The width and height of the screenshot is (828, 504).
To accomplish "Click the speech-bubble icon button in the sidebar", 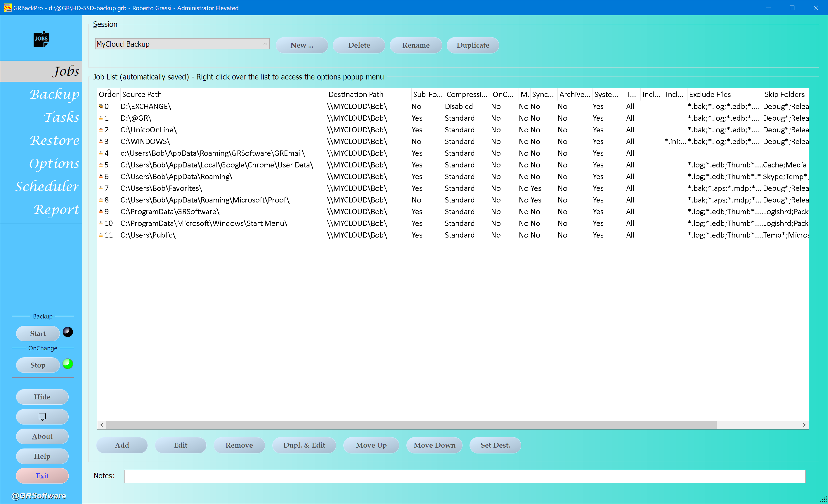I will tap(42, 417).
